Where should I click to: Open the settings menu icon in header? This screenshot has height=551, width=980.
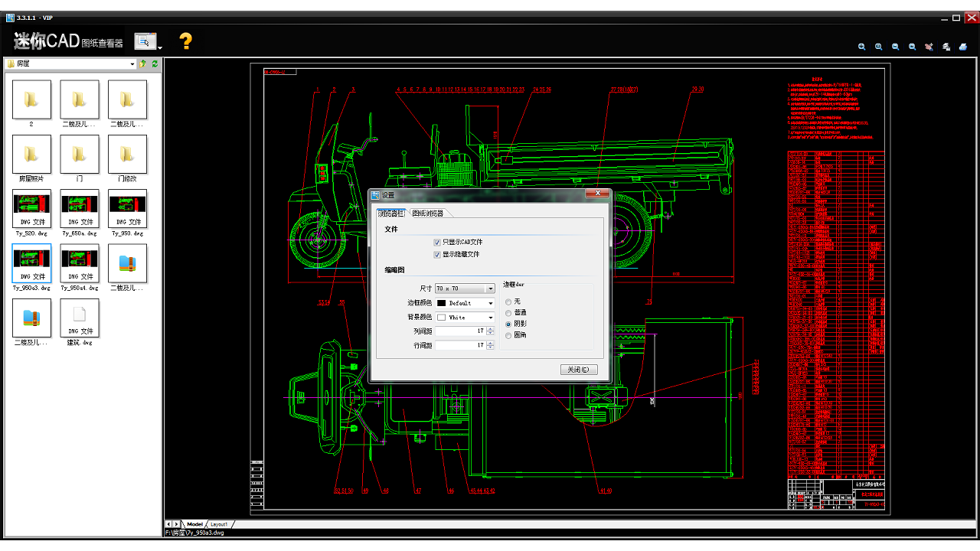[x=146, y=41]
